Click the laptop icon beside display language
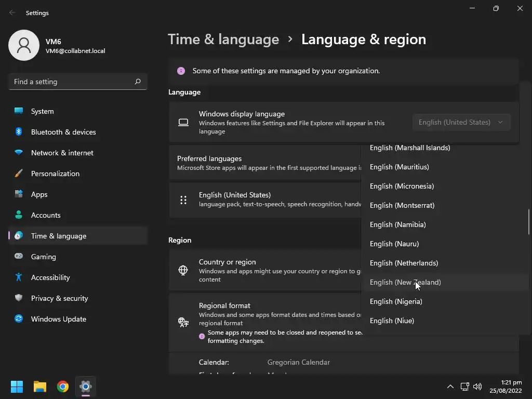 183,122
